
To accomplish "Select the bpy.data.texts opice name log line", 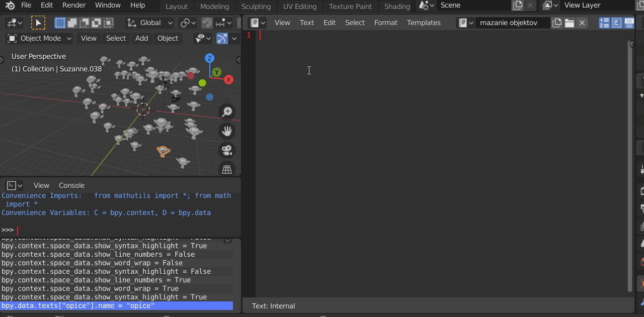I will [x=117, y=305].
